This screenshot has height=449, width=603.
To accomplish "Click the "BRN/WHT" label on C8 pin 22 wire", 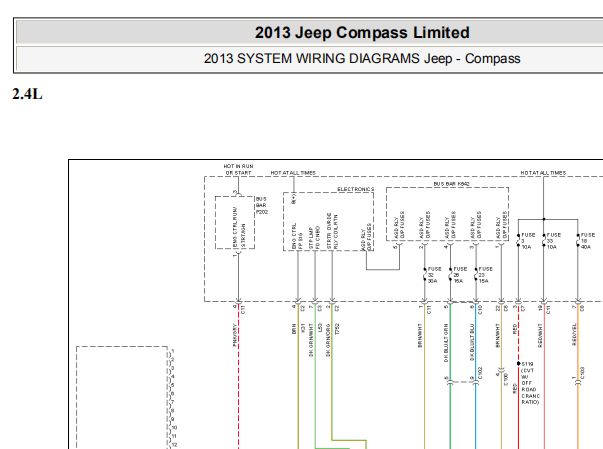I will point(497,336).
